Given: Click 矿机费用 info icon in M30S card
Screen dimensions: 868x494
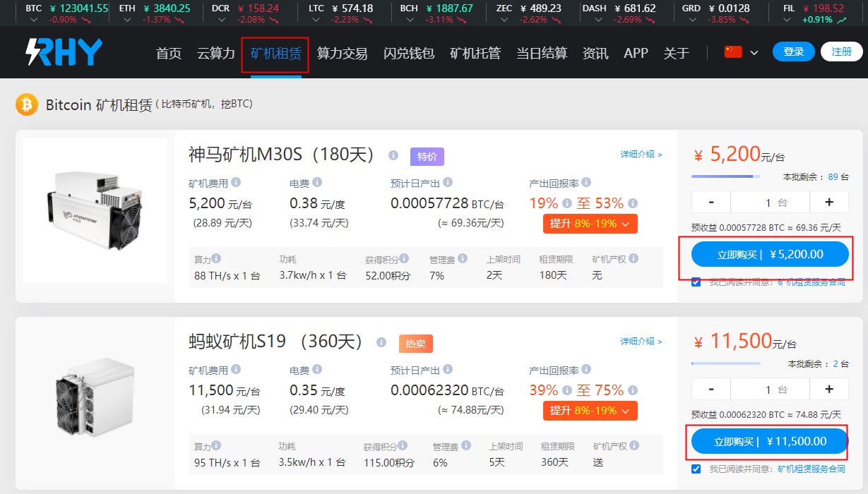Looking at the screenshot, I should (236, 183).
